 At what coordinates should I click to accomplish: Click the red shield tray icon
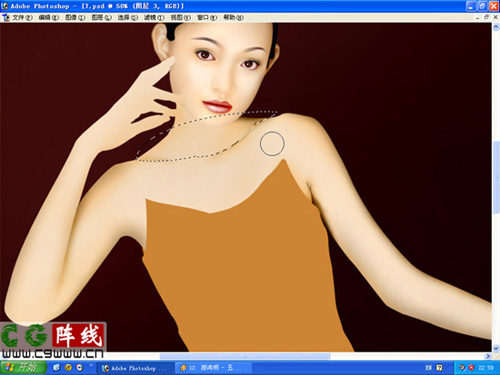click(x=471, y=368)
